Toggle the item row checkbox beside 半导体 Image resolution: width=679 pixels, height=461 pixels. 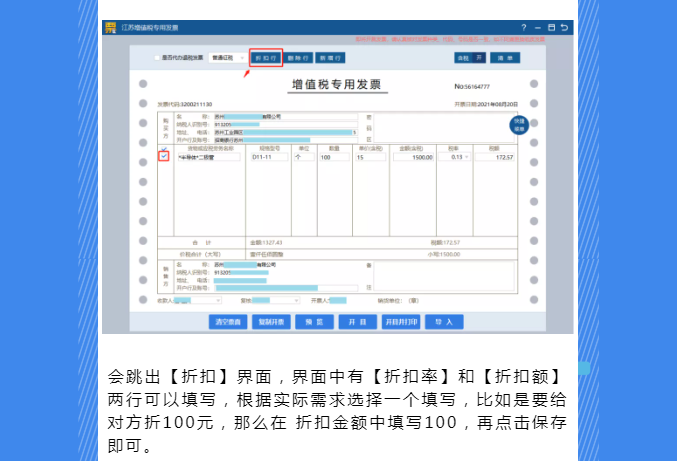164,156
